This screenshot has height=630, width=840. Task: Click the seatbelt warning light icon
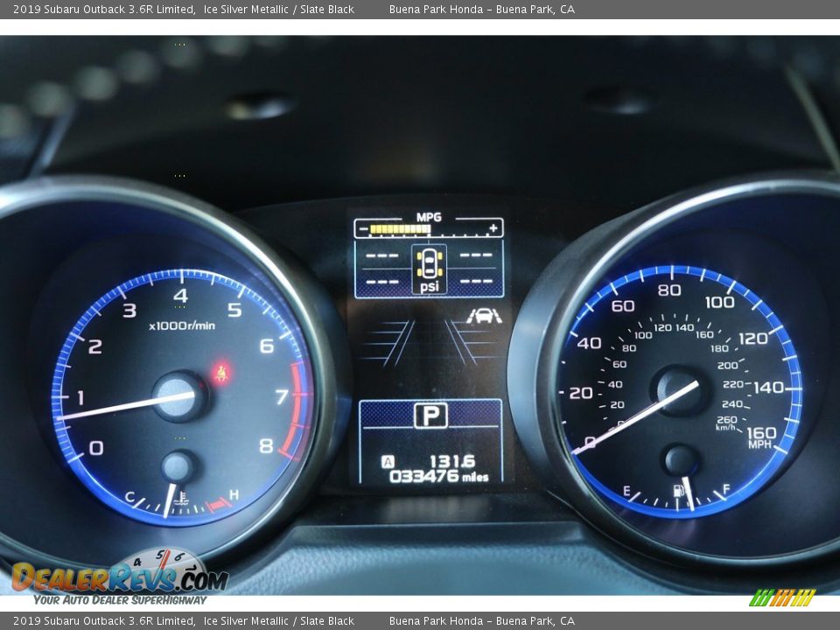(221, 374)
